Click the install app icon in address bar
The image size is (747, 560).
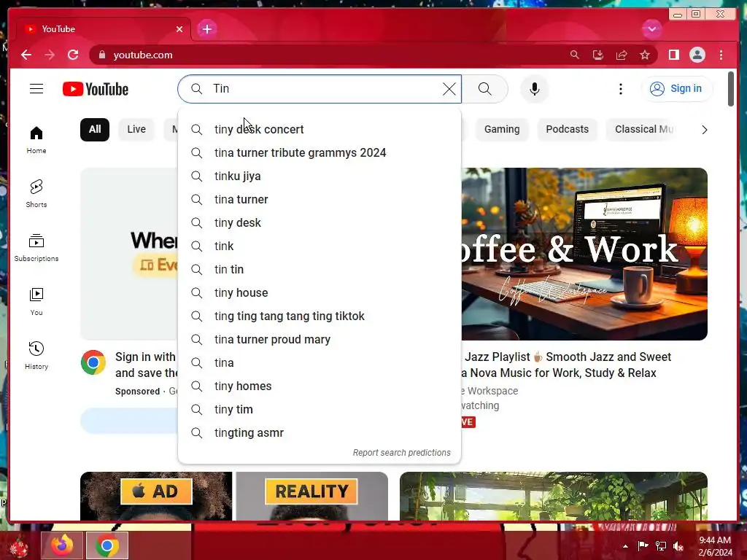598,55
